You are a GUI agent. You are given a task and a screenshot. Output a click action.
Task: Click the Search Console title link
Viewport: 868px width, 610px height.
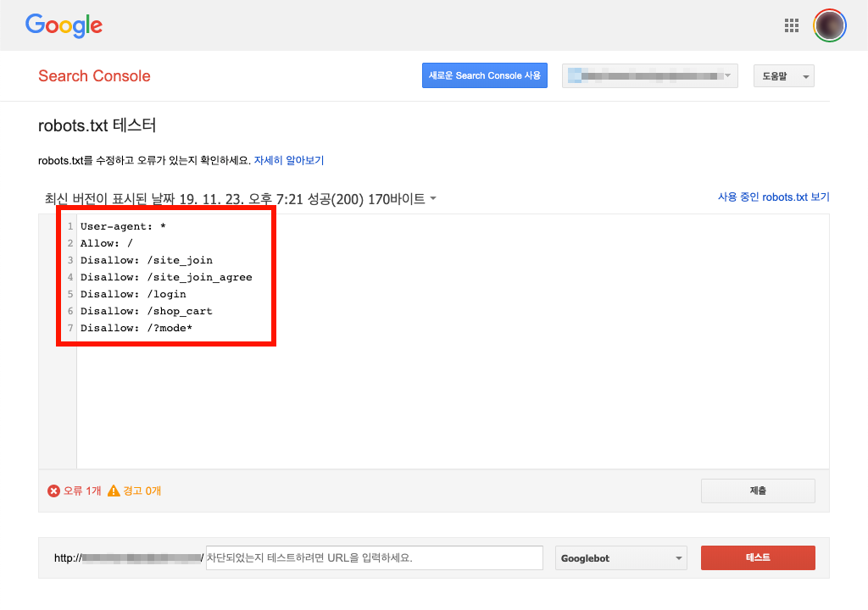[94, 76]
